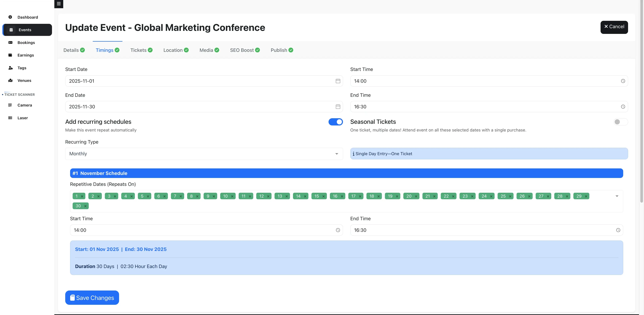Remove date 15 from repetitive dates
This screenshot has height=315, width=644.
pos(324,197)
